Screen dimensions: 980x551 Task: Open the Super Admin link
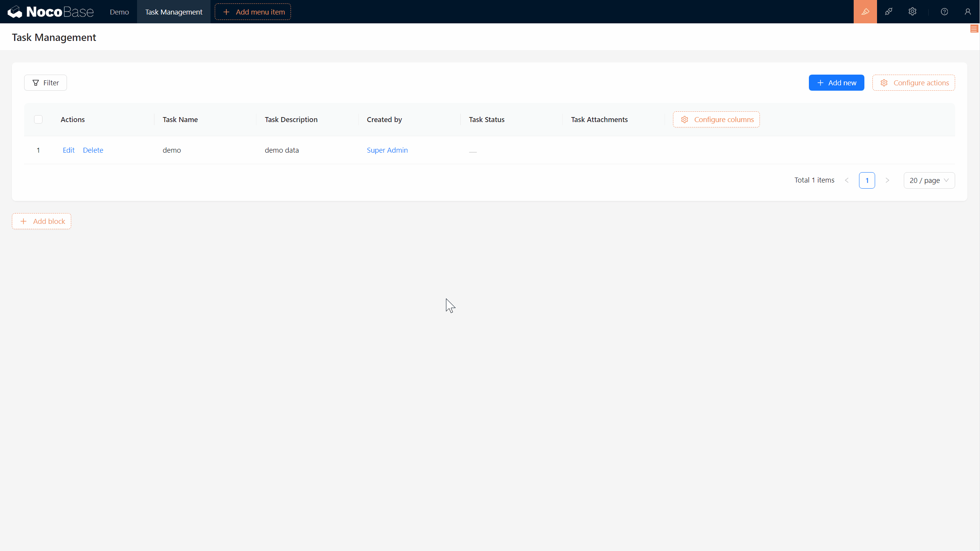[387, 150]
